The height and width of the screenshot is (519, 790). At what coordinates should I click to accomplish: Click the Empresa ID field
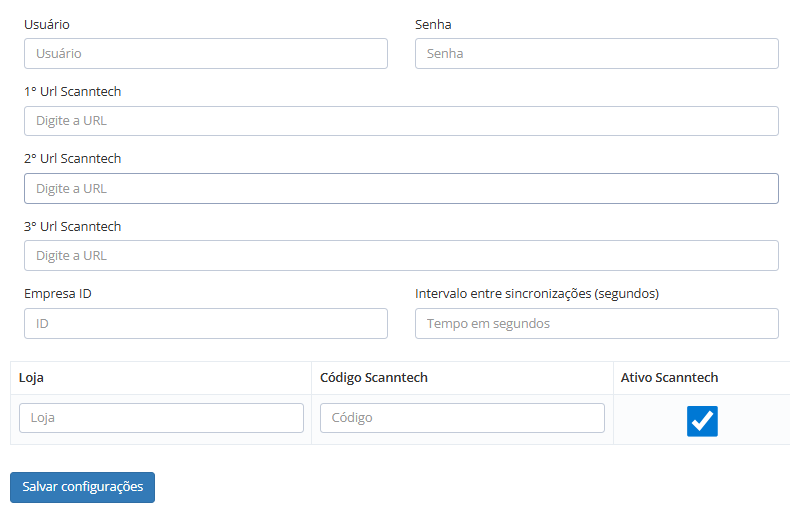pos(205,323)
